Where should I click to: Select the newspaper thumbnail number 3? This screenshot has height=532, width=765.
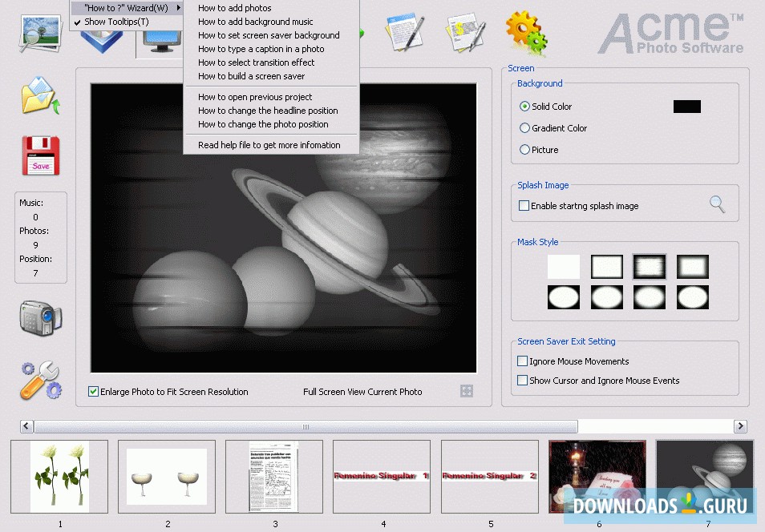click(274, 476)
